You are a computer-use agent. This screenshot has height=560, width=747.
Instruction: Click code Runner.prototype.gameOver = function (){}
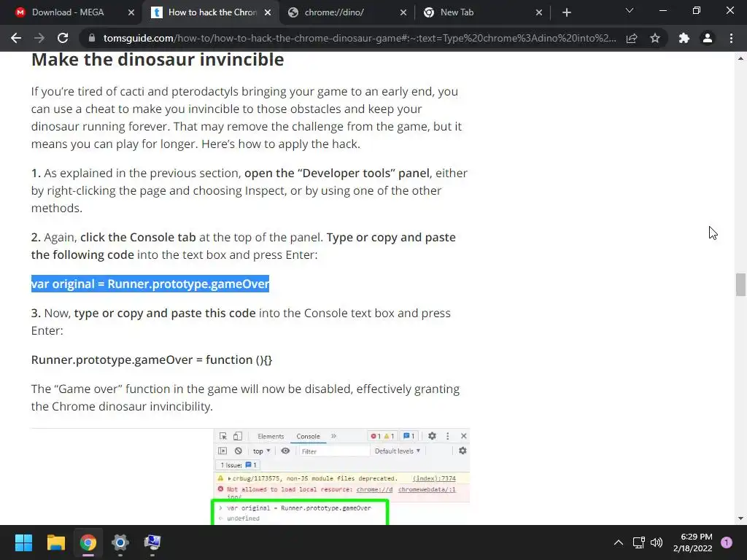152,359
